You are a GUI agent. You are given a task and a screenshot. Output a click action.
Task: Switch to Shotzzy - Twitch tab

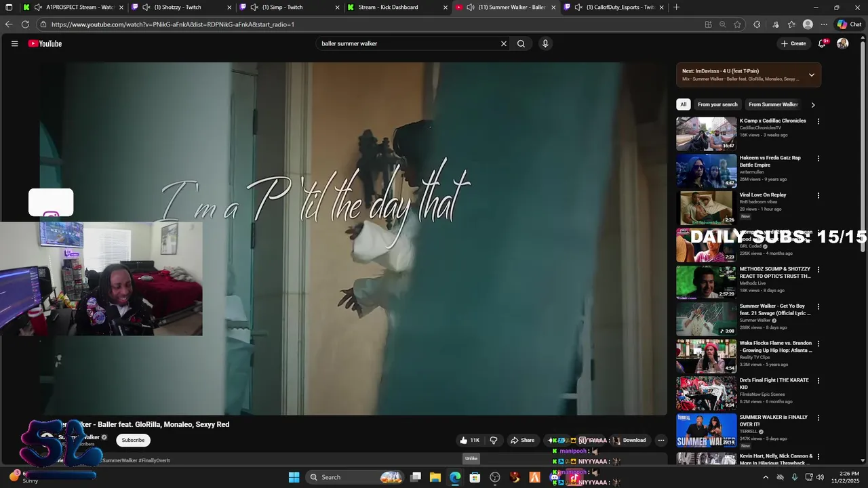pyautogui.click(x=182, y=7)
